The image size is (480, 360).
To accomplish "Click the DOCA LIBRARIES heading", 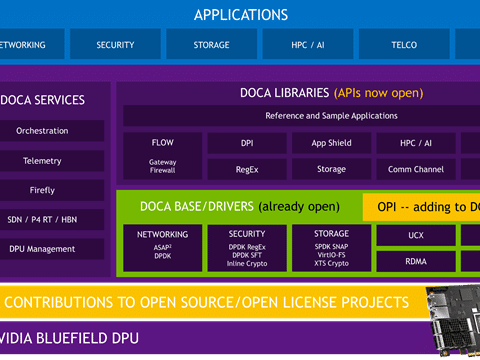I will pyautogui.click(x=284, y=93).
